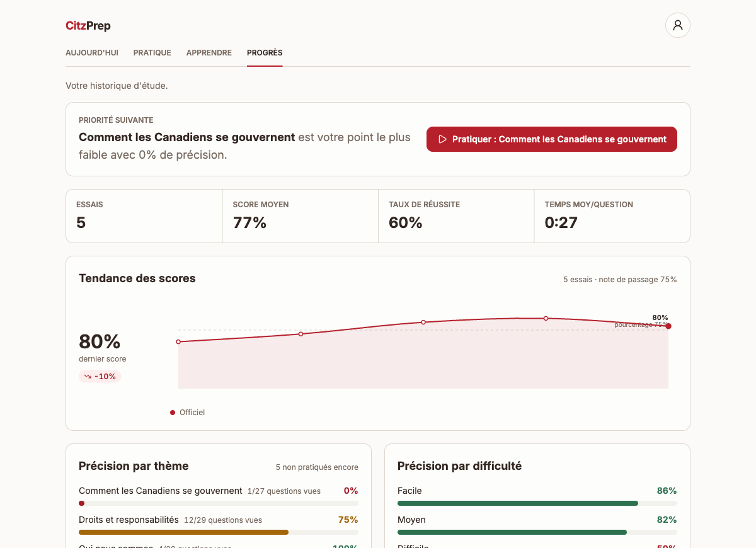The image size is (756, 548).
Task: Click '5 essais · note de passage 75%' text
Action: click(x=620, y=280)
